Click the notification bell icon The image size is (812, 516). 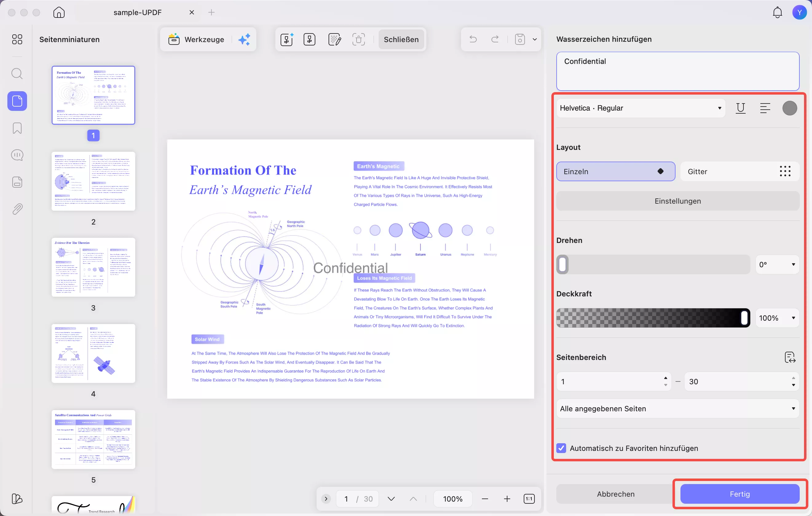(777, 13)
